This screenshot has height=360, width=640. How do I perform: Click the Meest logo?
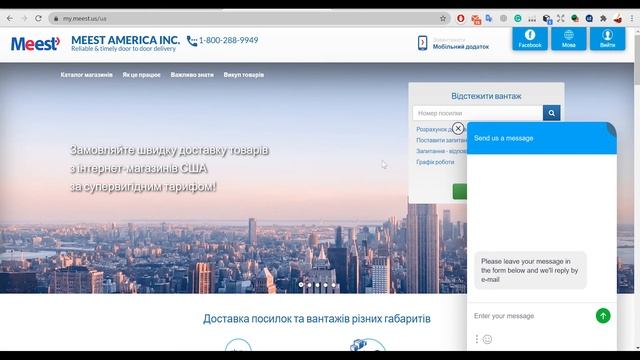(x=36, y=44)
